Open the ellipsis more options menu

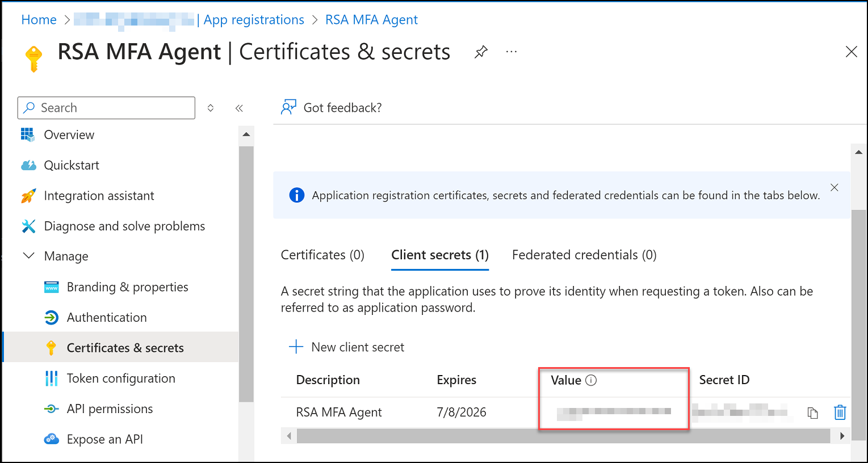511,52
